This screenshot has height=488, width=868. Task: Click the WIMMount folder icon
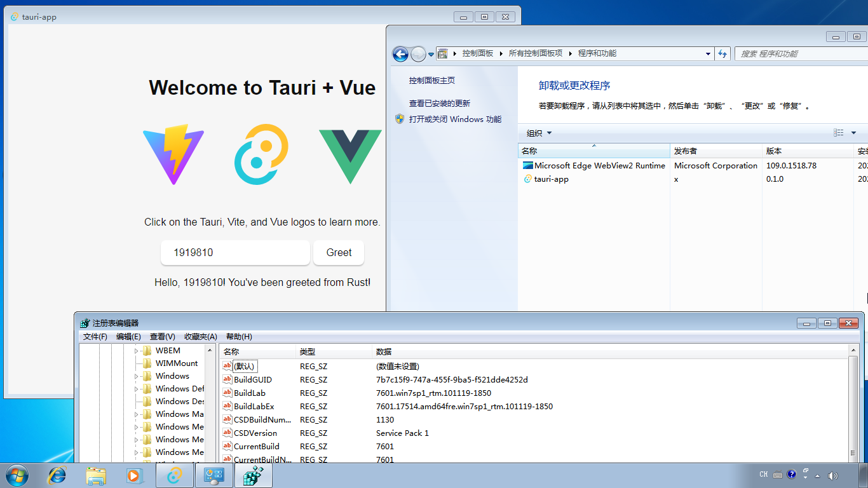[x=147, y=363]
